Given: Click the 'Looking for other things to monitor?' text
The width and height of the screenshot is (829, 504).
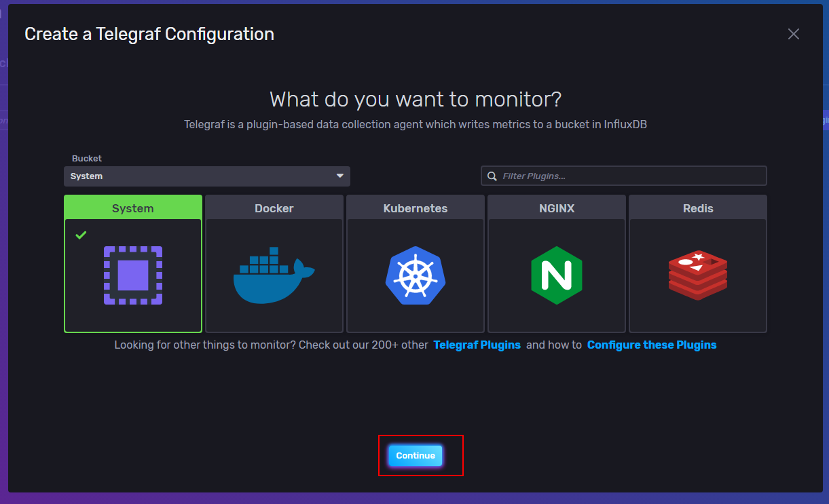Looking at the screenshot, I should point(205,345).
